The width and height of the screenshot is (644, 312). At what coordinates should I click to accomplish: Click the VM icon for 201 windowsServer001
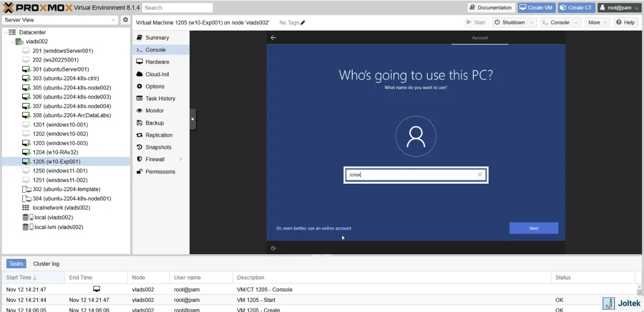(x=27, y=51)
